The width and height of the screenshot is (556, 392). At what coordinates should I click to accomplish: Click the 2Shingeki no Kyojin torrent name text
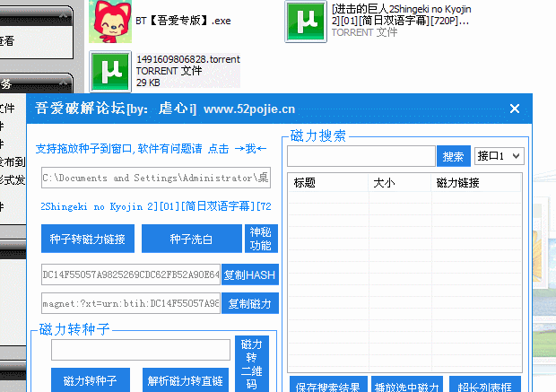click(x=156, y=206)
